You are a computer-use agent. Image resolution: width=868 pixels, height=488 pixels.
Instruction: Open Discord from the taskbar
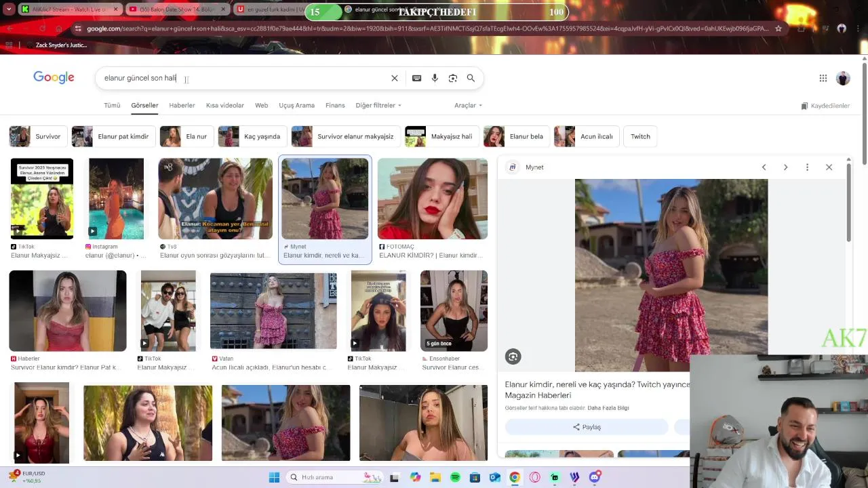tap(595, 477)
